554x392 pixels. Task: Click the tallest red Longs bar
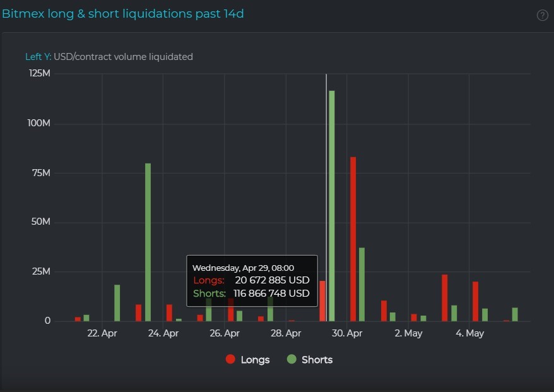click(353, 239)
